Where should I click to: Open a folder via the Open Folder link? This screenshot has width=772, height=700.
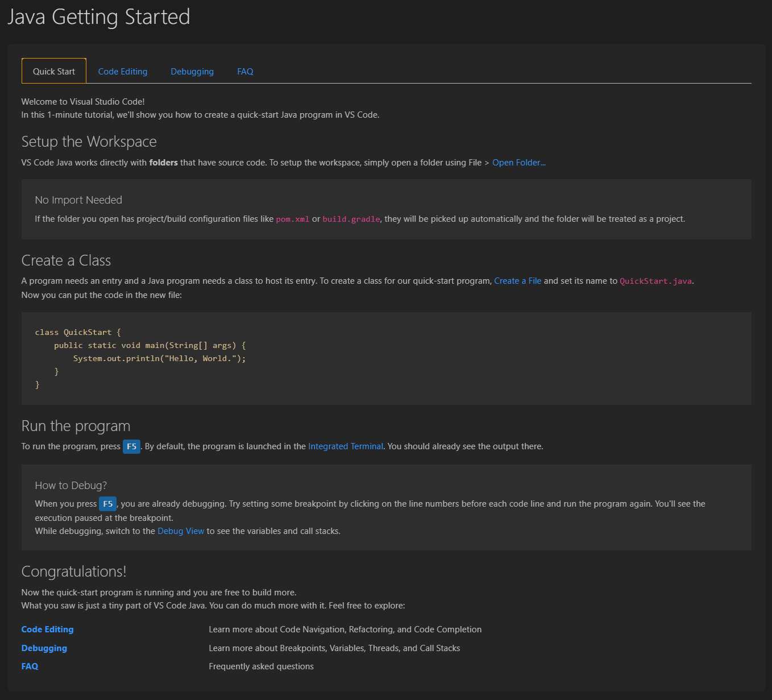click(x=518, y=162)
